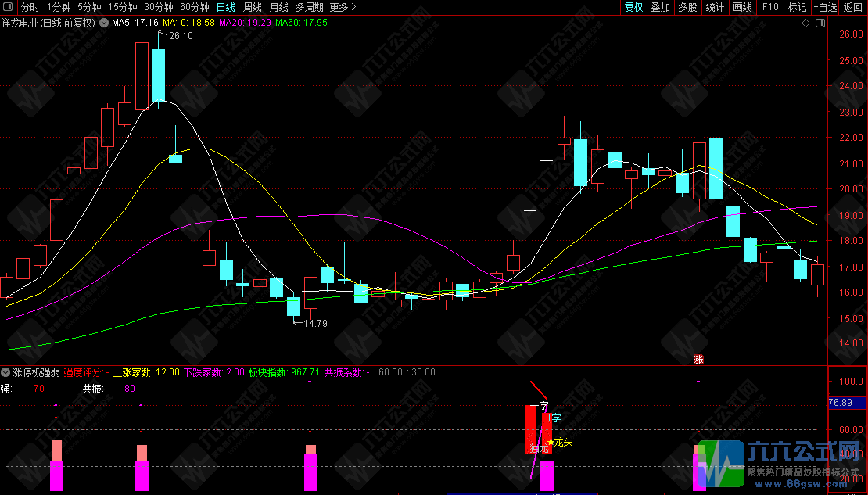
Task: Select the 15分钟 period tab
Action: pos(122,7)
